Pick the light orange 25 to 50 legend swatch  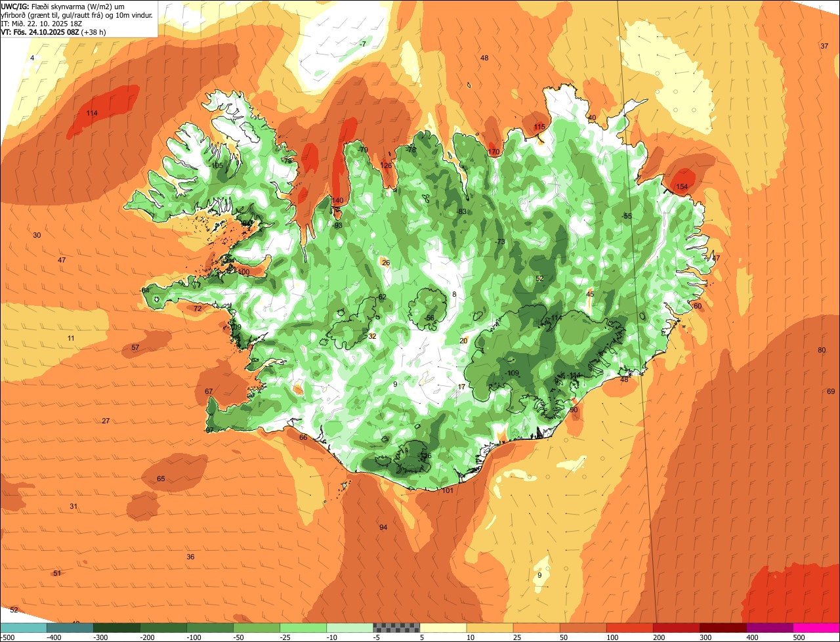(536, 628)
